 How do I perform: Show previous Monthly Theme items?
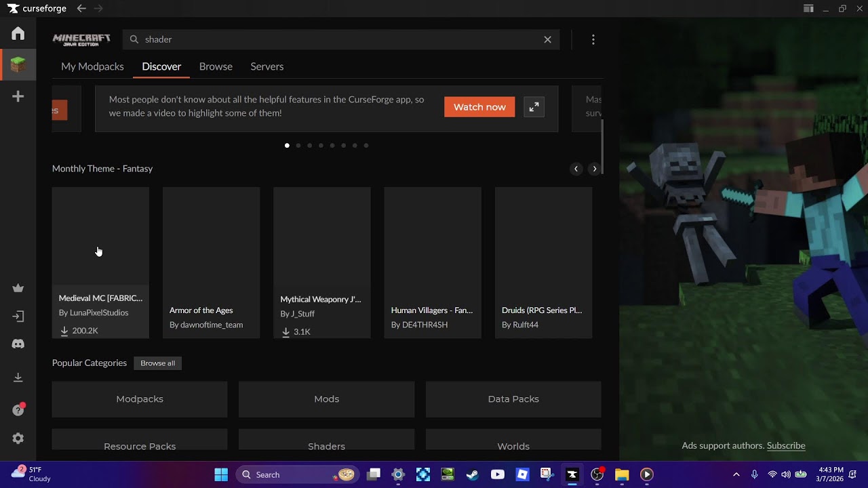pos(576,169)
